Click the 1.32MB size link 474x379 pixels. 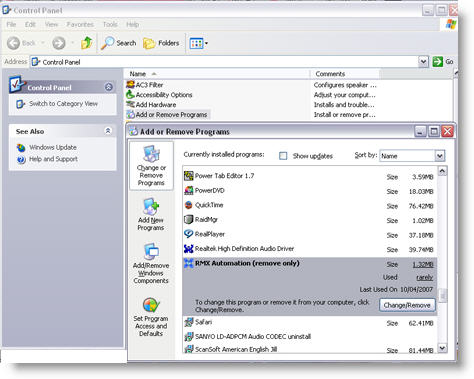coord(423,265)
